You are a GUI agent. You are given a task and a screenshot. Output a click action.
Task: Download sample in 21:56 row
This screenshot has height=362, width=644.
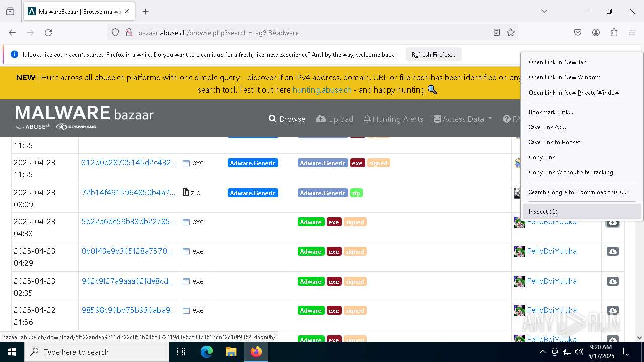tap(613, 311)
